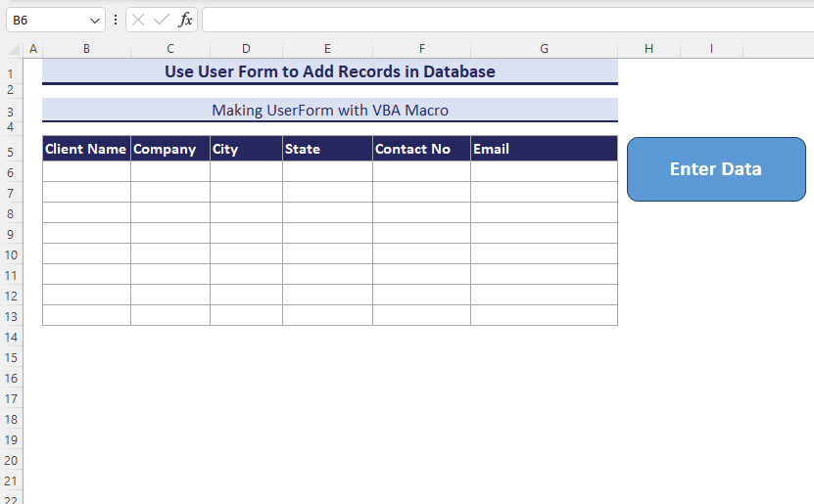Select column D header
The height and width of the screenshot is (504, 814).
pos(246,49)
